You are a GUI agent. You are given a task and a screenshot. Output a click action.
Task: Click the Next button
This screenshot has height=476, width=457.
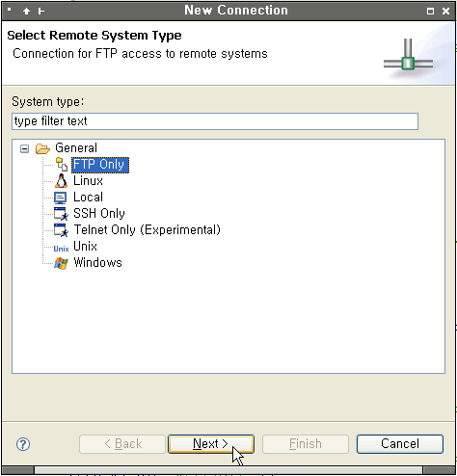211,444
